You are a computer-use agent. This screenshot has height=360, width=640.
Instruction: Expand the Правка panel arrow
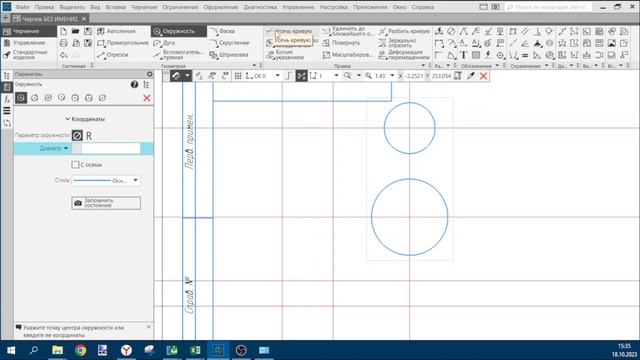click(x=423, y=66)
